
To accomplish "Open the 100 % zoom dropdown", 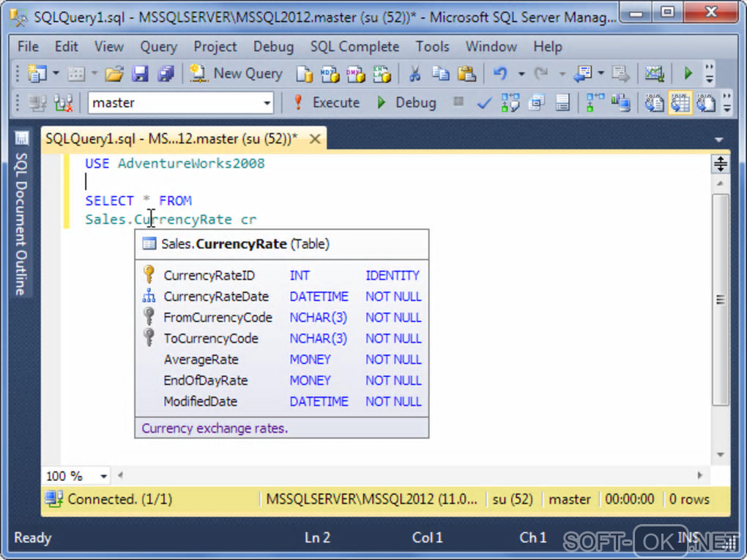I will coord(76,476).
